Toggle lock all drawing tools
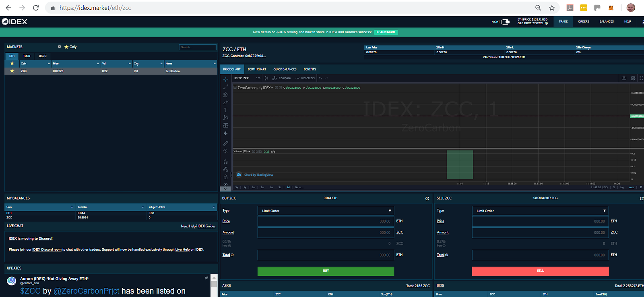Screen dimensions: 644x297 [225, 177]
